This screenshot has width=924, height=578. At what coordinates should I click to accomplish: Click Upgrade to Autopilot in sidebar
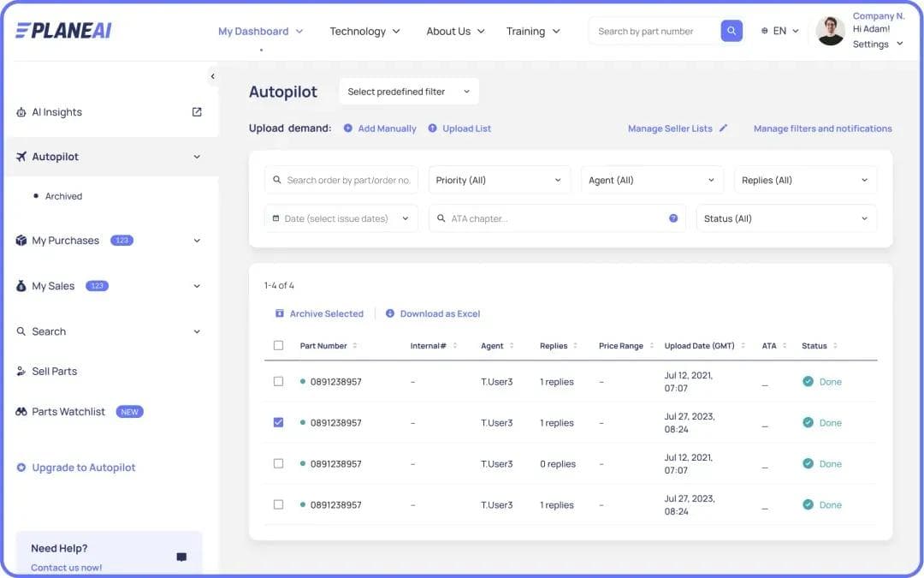tap(83, 468)
